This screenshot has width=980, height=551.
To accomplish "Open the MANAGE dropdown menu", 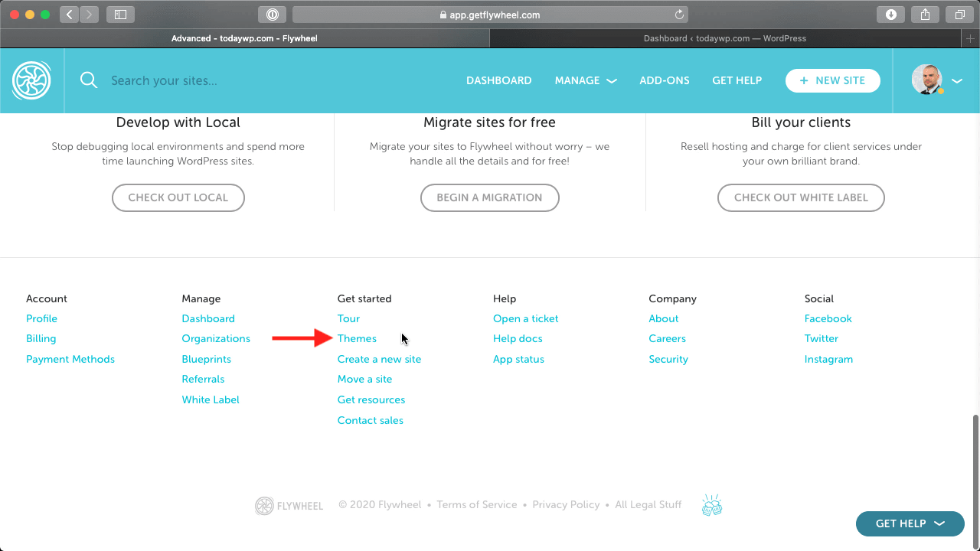I will coord(586,80).
